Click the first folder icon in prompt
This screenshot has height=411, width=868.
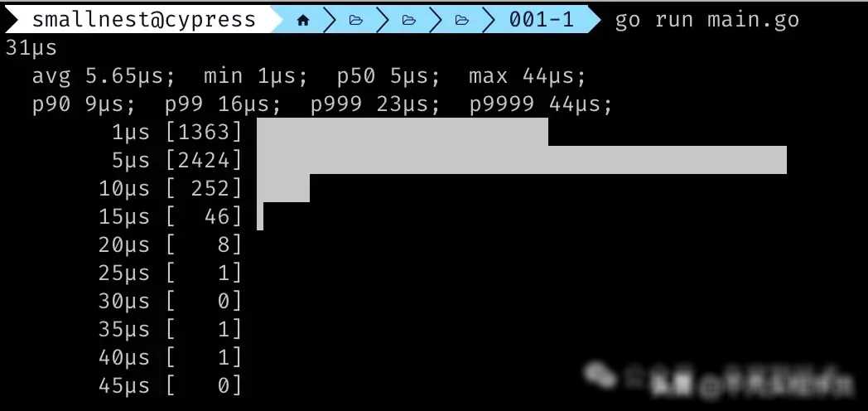[356, 21]
